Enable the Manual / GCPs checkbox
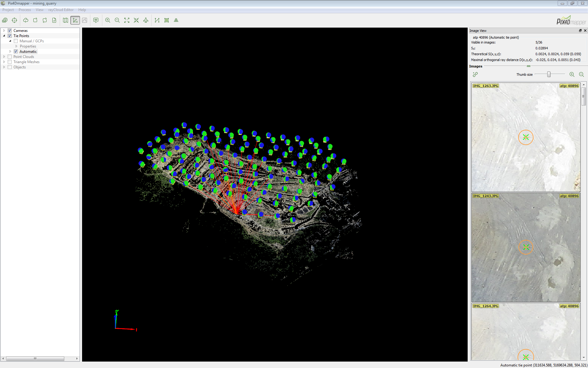 tap(16, 41)
